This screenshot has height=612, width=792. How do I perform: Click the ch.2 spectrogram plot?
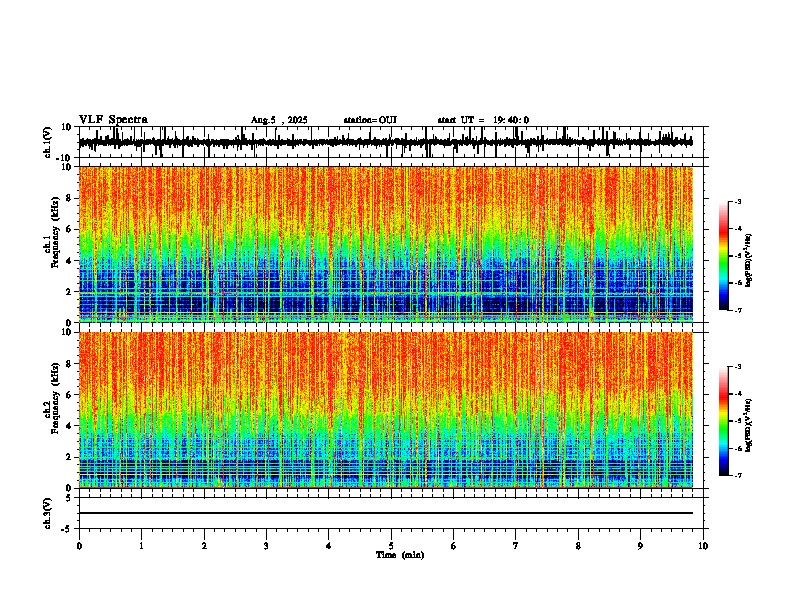pyautogui.click(x=386, y=410)
